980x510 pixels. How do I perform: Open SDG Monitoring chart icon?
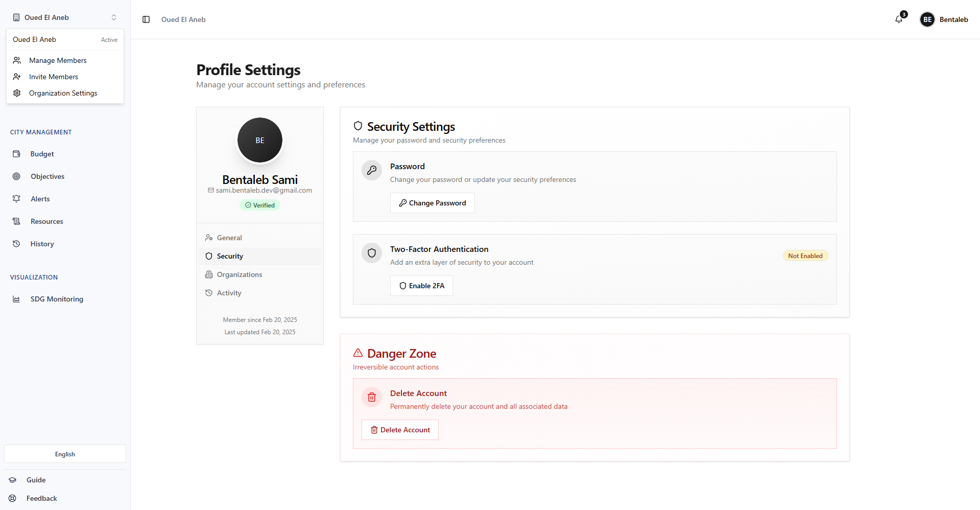[x=16, y=298]
